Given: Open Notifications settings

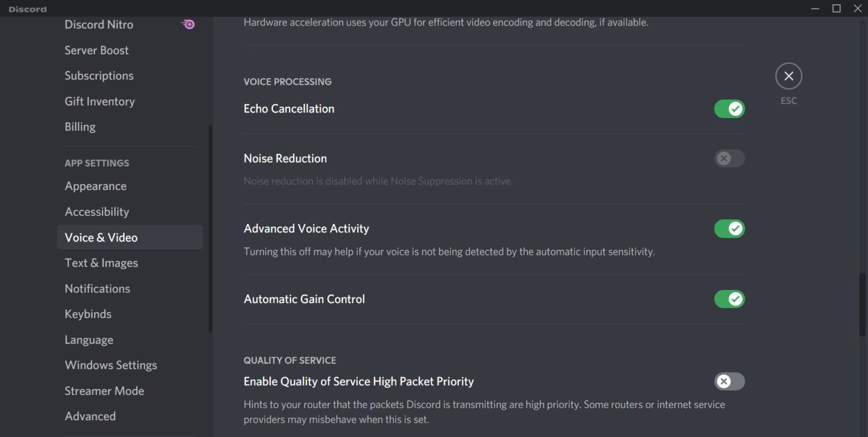Looking at the screenshot, I should click(97, 288).
